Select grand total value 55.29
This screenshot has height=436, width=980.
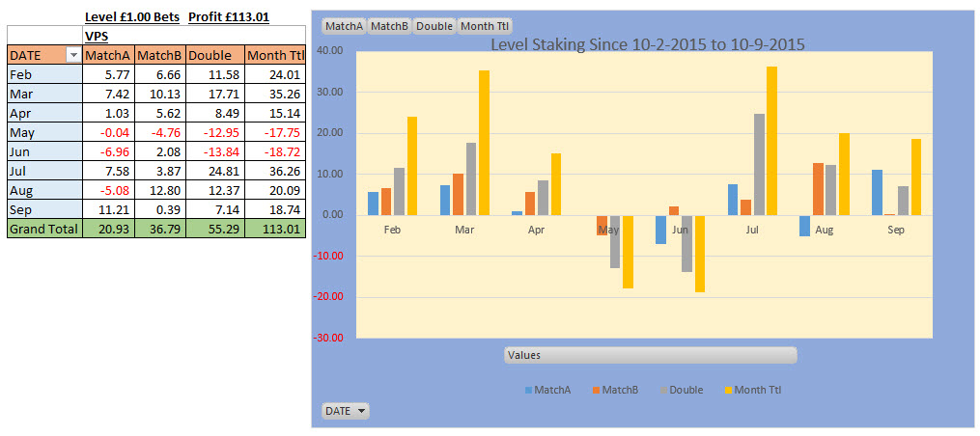215,230
